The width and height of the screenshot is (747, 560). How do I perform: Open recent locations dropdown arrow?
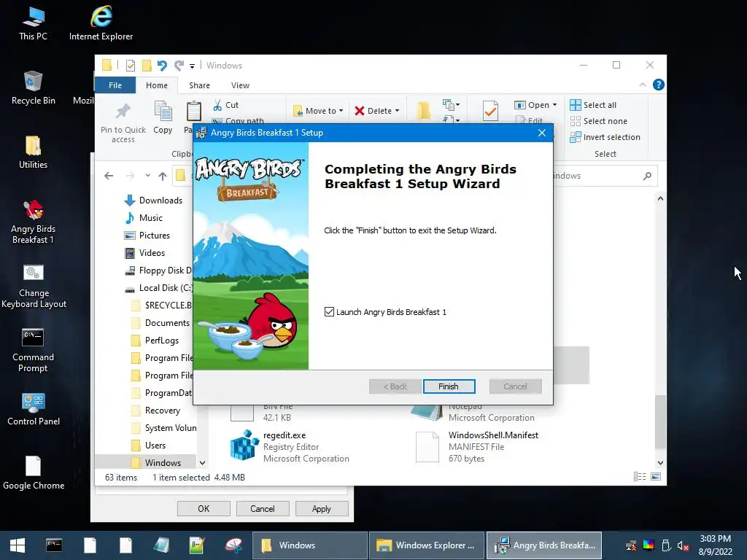point(147,176)
